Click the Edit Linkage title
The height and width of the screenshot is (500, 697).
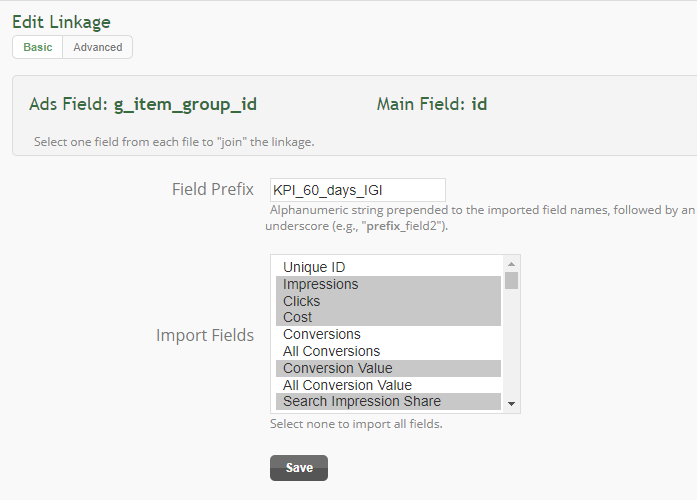pos(61,22)
